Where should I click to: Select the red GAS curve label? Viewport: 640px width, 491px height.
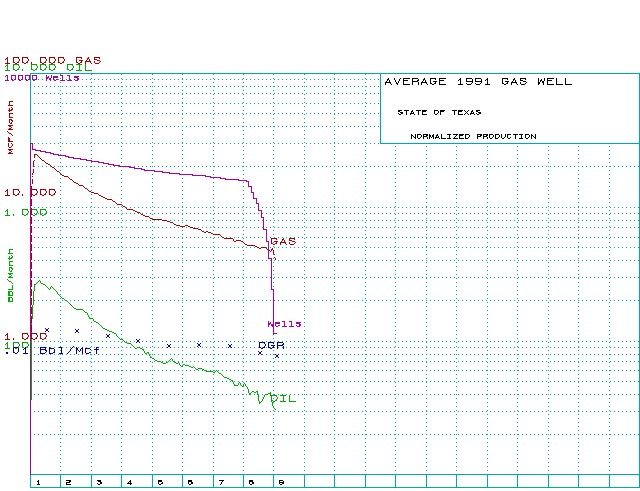(x=283, y=241)
